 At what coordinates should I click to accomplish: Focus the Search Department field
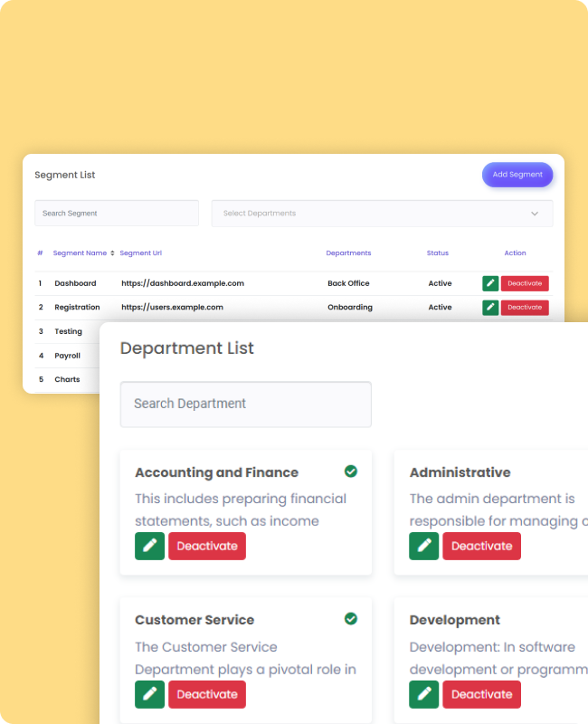pos(245,404)
